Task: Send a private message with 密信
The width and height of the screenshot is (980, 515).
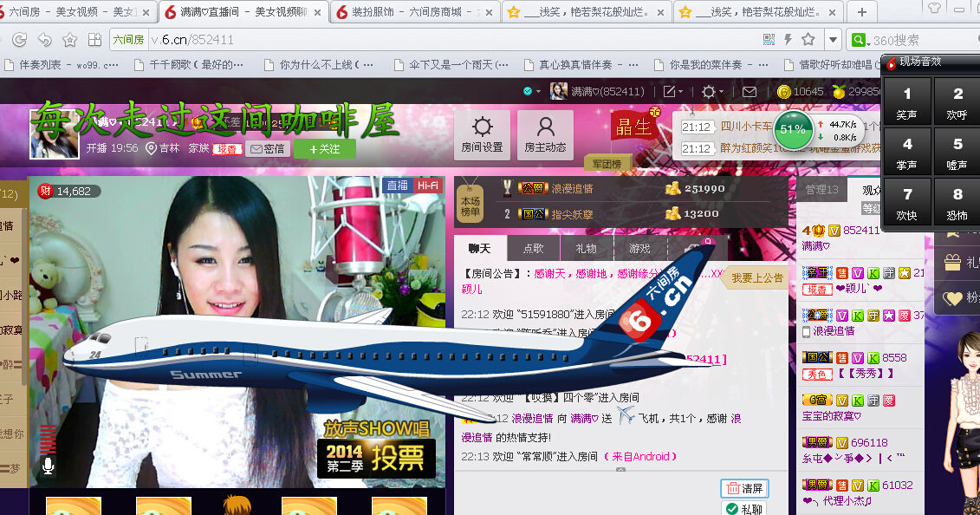Action: pyautogui.click(x=268, y=149)
